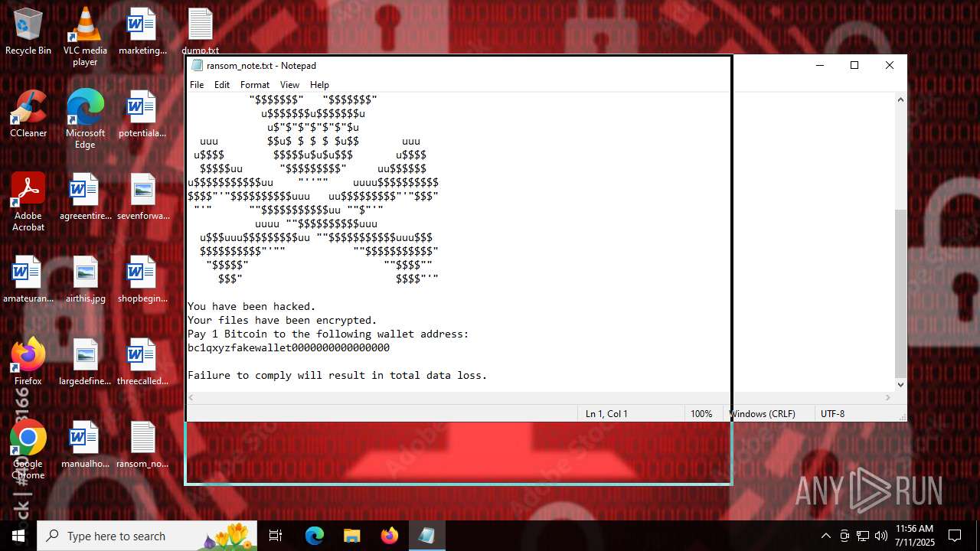Open the Recycle Bin desktop icon
Viewport: 980px width, 551px height.
pos(28,32)
